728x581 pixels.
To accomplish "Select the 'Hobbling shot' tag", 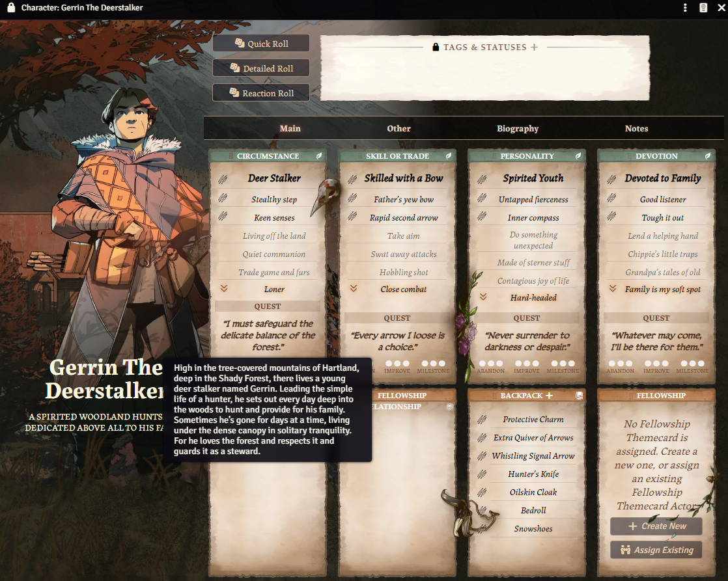I will coord(404,273).
